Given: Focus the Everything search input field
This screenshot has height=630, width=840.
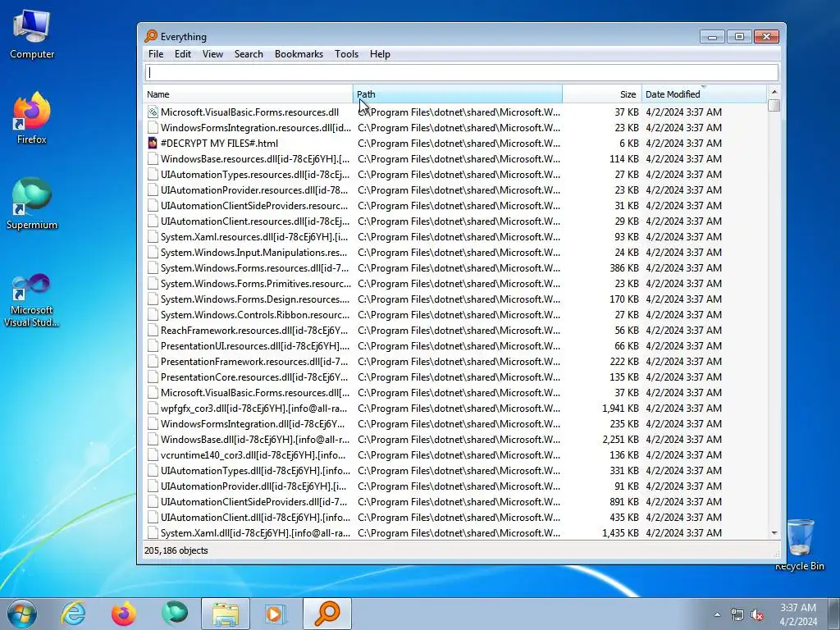Looking at the screenshot, I should click(x=461, y=72).
